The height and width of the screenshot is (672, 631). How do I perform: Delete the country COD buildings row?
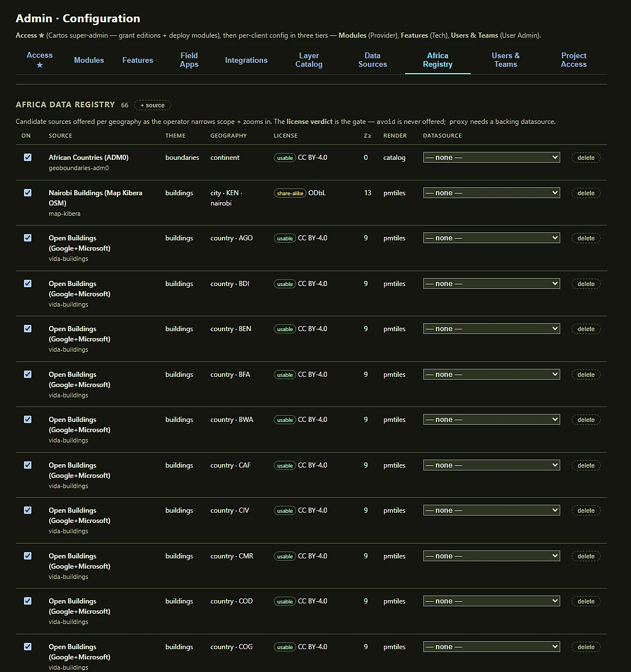(x=585, y=602)
